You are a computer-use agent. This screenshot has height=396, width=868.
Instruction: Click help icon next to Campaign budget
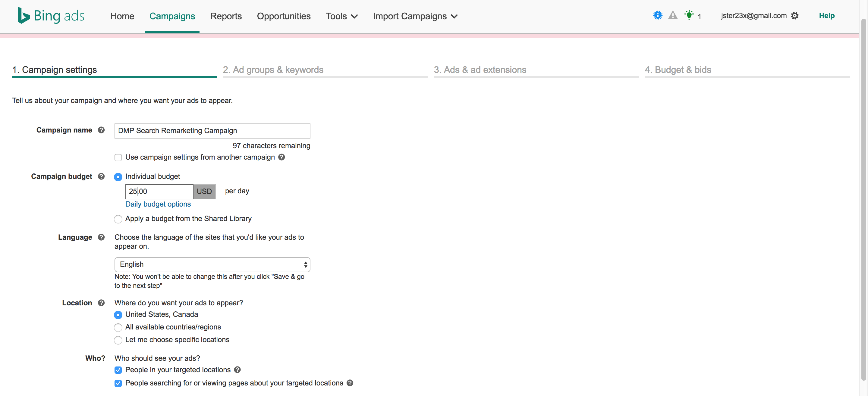pos(101,176)
